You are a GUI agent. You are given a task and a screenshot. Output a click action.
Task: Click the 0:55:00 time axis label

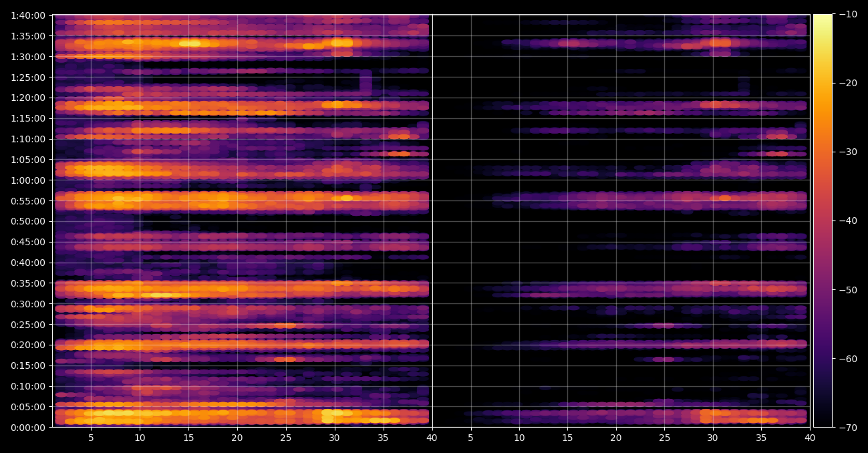coord(28,200)
